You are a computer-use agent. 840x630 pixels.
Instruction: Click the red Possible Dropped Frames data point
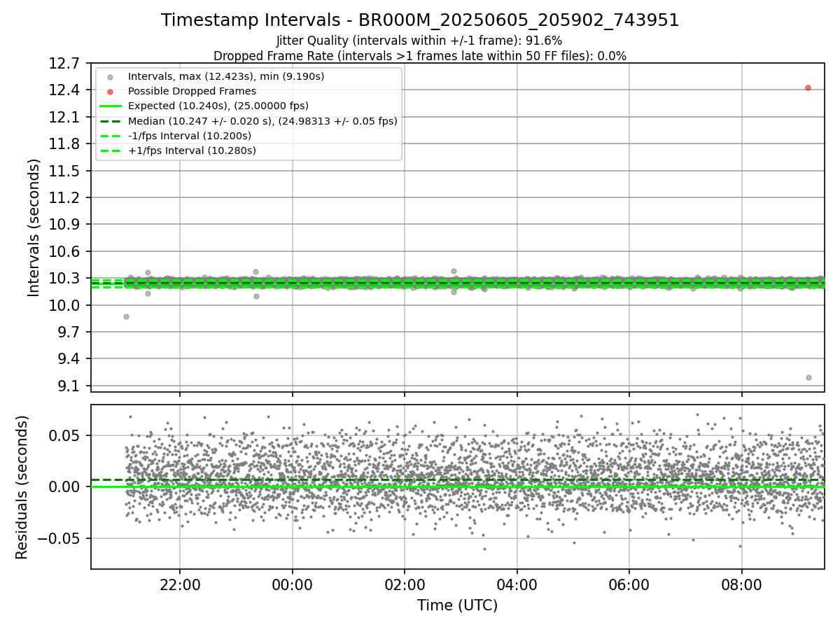[808, 87]
